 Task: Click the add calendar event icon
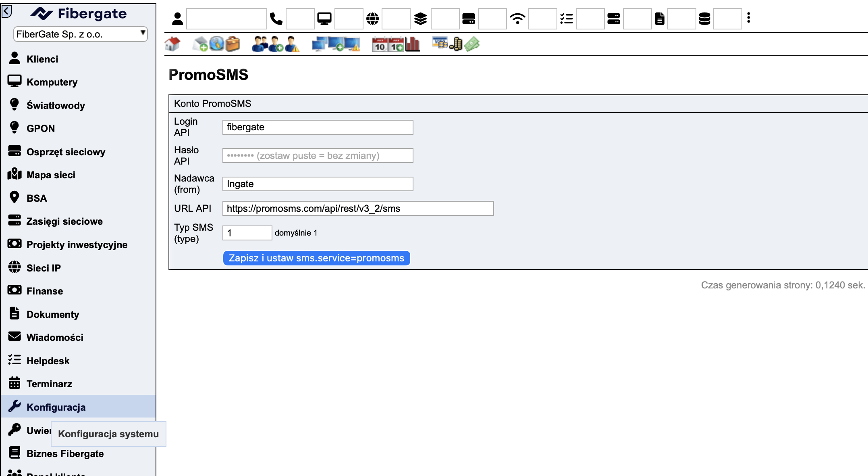(x=397, y=44)
